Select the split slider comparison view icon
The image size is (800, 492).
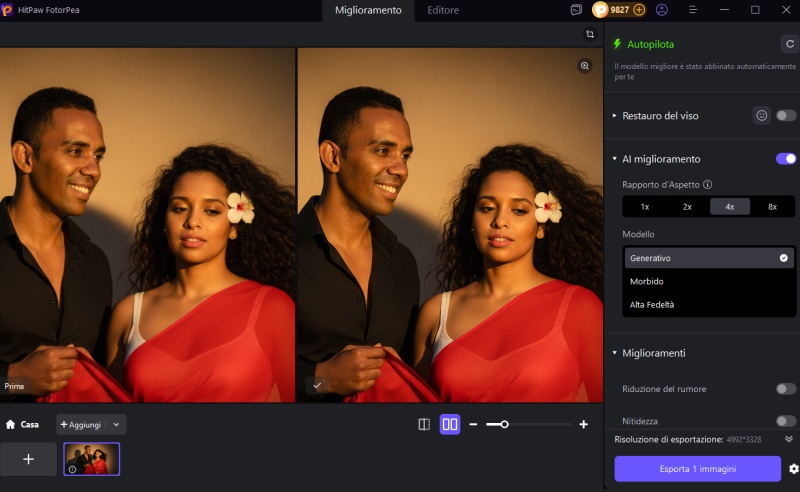(424, 424)
